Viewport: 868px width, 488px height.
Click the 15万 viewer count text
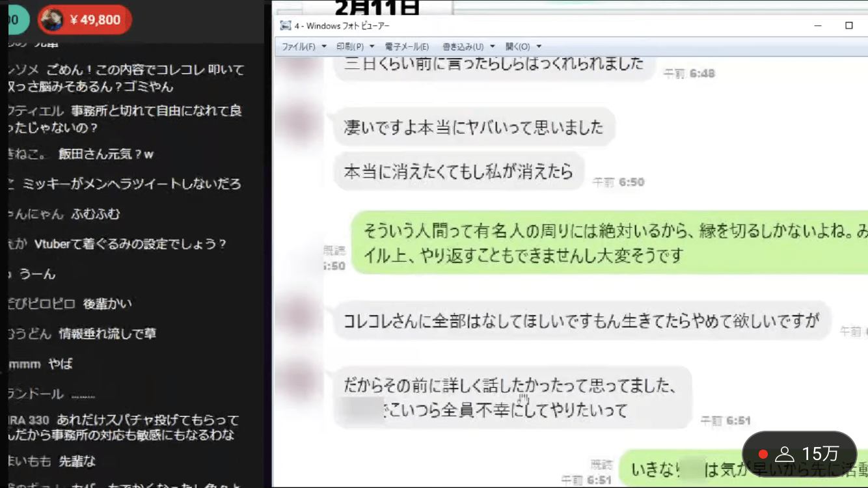click(x=821, y=454)
